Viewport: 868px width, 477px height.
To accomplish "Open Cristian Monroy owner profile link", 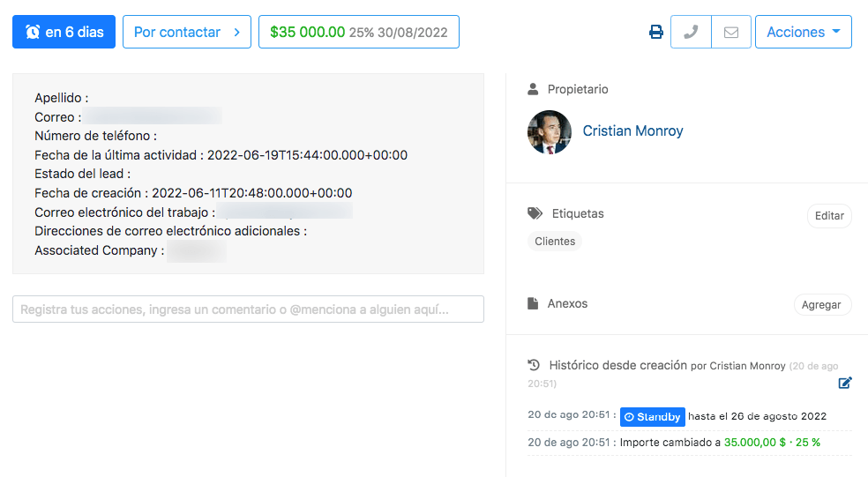I will tap(632, 130).
